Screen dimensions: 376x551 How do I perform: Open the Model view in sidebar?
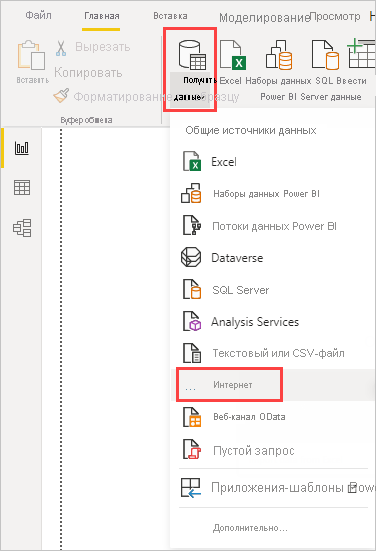point(22,228)
